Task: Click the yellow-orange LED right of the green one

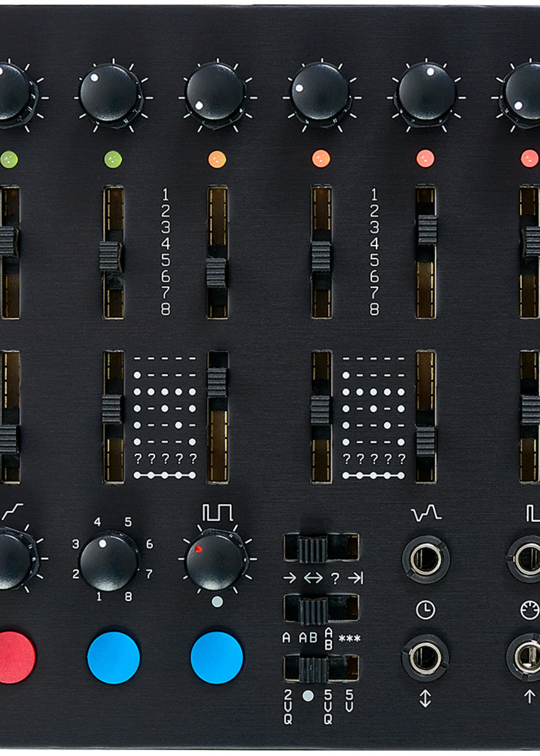Action: 217,159
